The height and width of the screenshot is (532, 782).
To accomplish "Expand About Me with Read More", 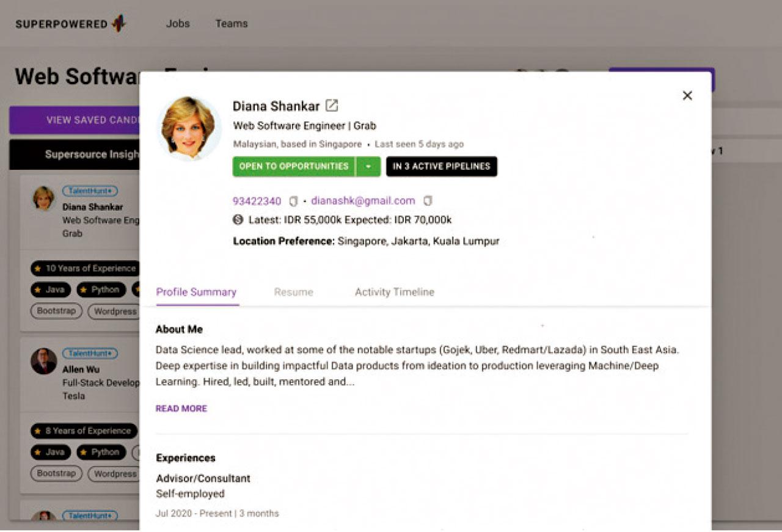I will click(181, 409).
